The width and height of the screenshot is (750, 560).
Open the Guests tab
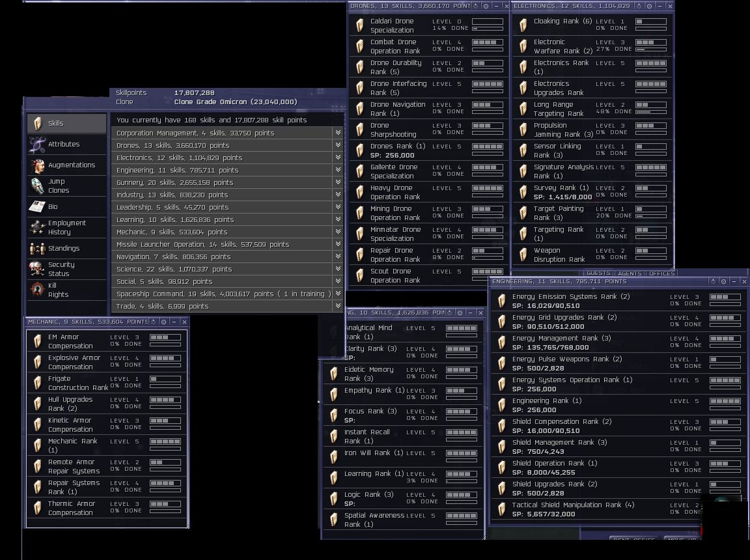(x=598, y=273)
